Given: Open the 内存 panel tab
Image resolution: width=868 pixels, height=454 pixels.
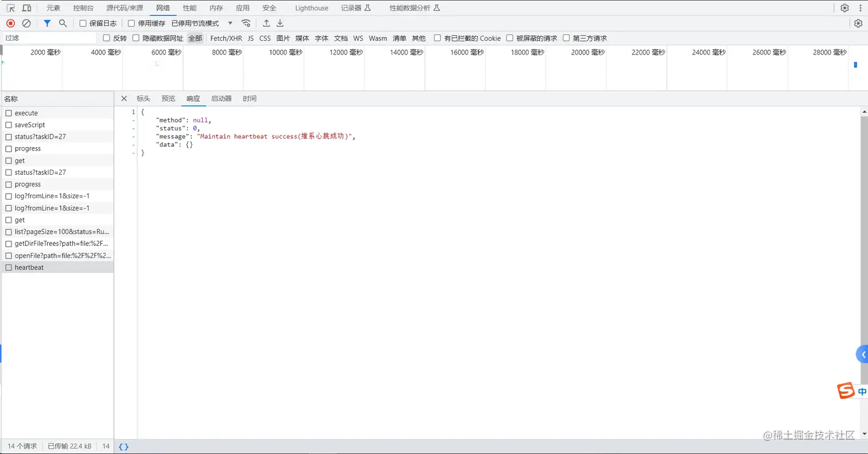Looking at the screenshot, I should point(216,8).
